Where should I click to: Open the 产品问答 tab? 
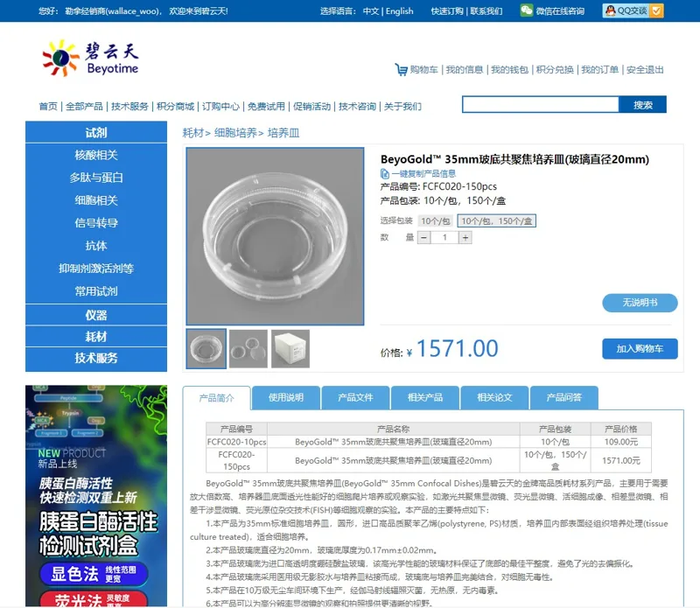[563, 397]
